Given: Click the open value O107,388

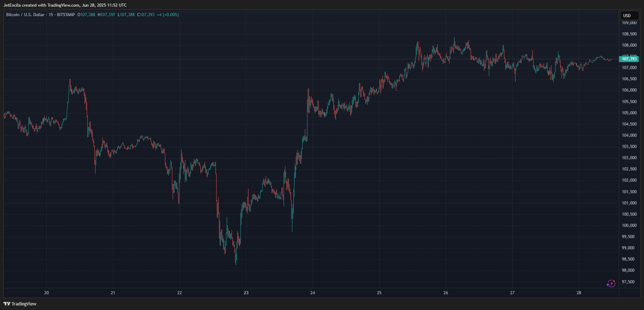Looking at the screenshot, I should pyautogui.click(x=86, y=15).
